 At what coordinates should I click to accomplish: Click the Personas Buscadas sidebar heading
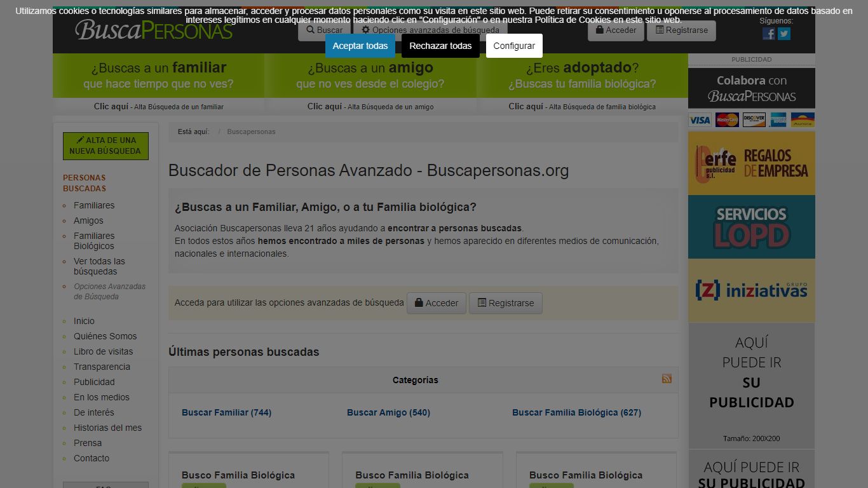click(x=85, y=183)
